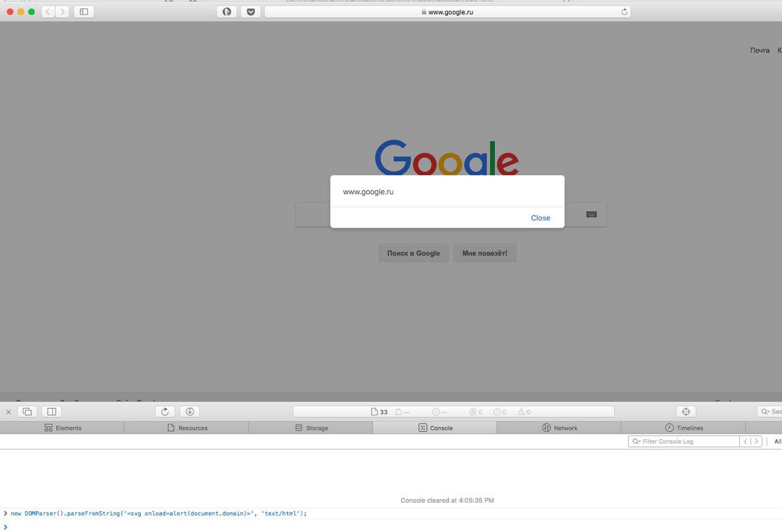Click the DOMParser command in the console

point(159,513)
